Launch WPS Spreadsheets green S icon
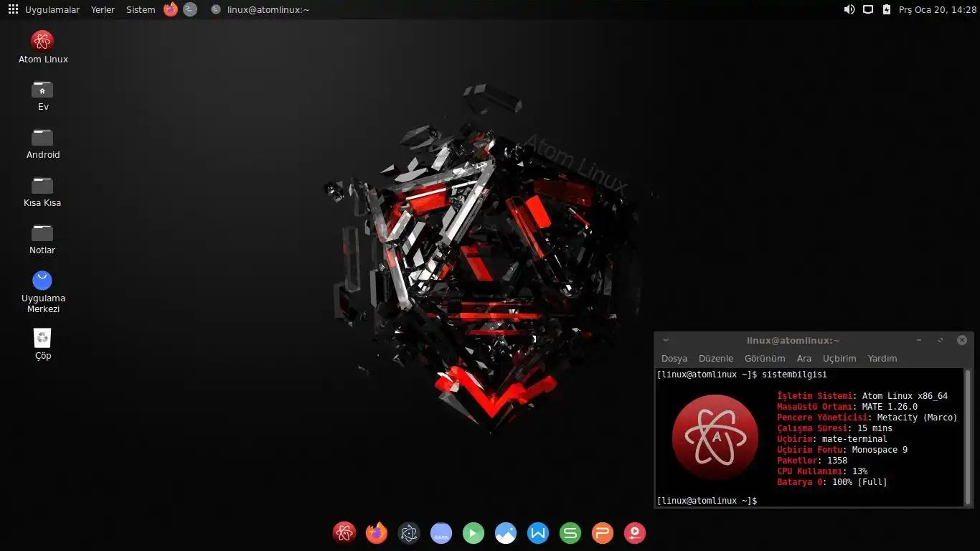 tap(570, 532)
